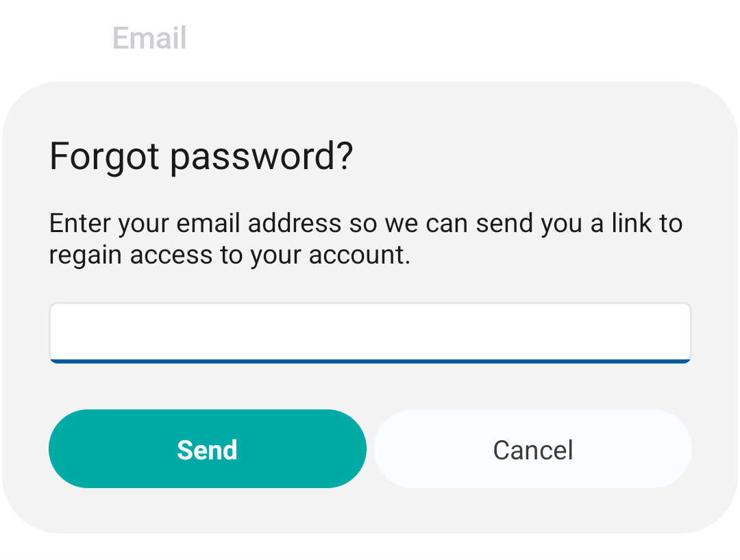The height and width of the screenshot is (560, 740).
Task: Click the Cancel text in the white pill button
Action: point(533,450)
